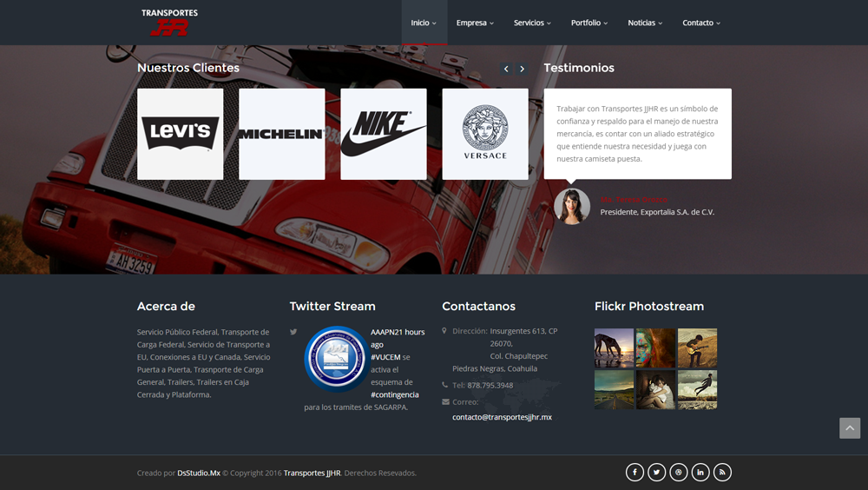
Task: Open the RSS feed footer icon
Action: click(x=722, y=473)
